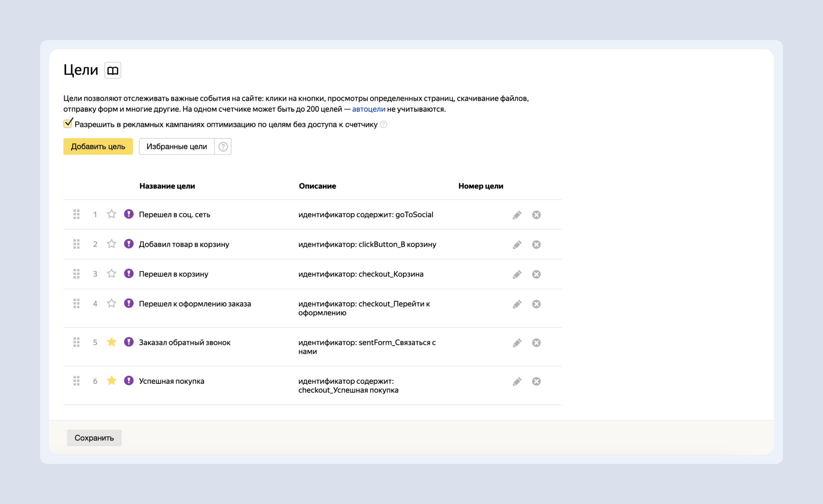Unstar the 'Заказал обратный звонок' goal
823x504 pixels.
click(111, 342)
